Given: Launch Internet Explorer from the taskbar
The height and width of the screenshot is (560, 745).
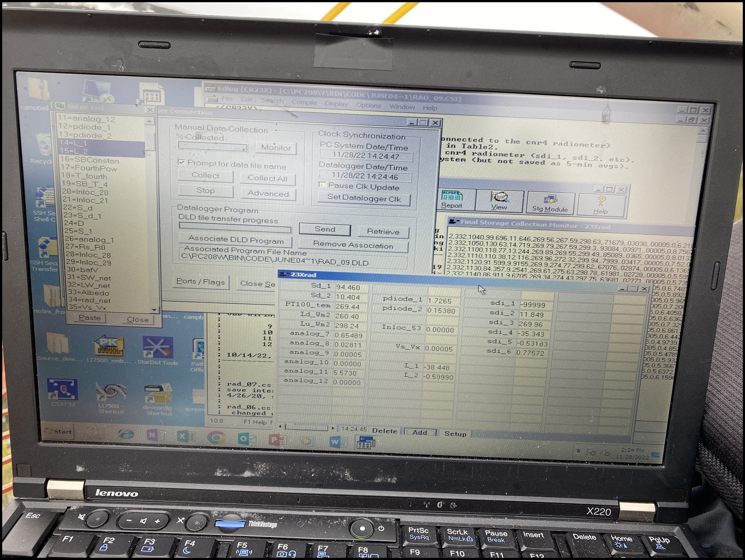Looking at the screenshot, I should point(126,435).
